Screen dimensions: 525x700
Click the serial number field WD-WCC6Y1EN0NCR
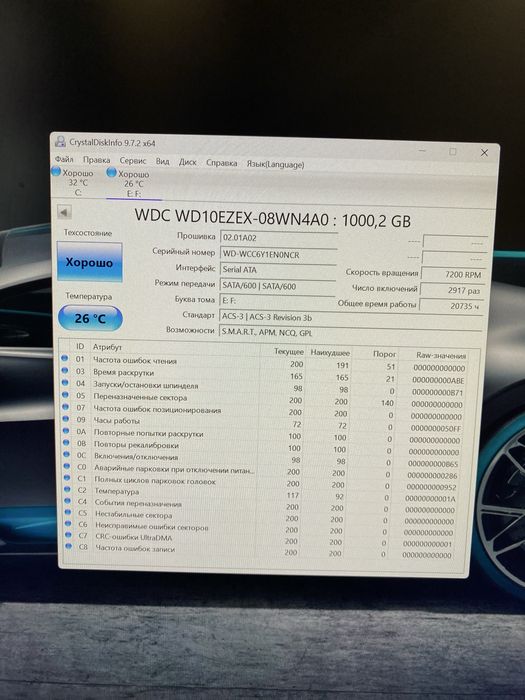(x=278, y=254)
